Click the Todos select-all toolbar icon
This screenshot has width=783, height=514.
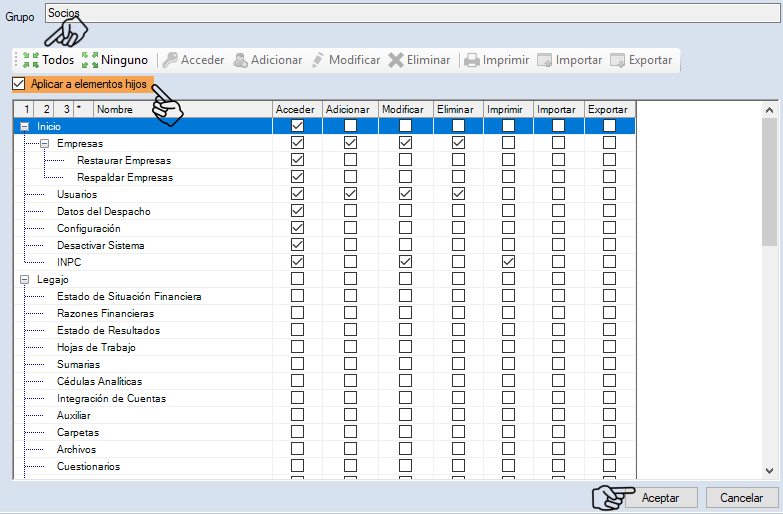[31, 60]
